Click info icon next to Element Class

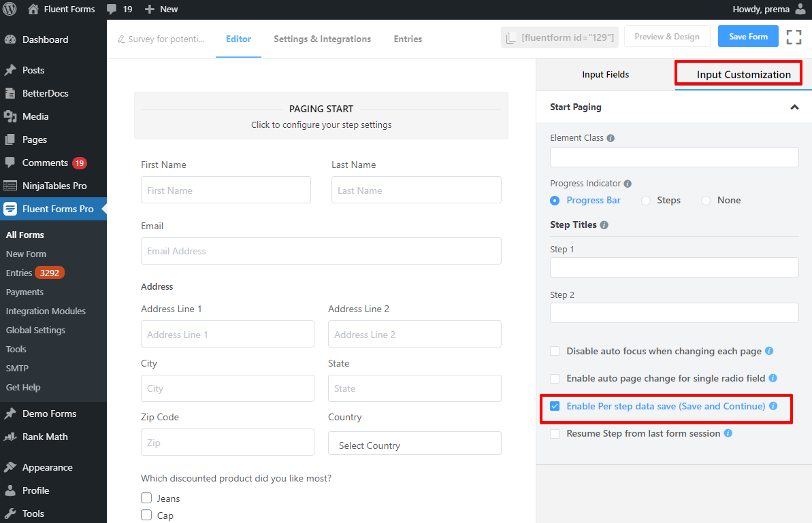(x=611, y=138)
